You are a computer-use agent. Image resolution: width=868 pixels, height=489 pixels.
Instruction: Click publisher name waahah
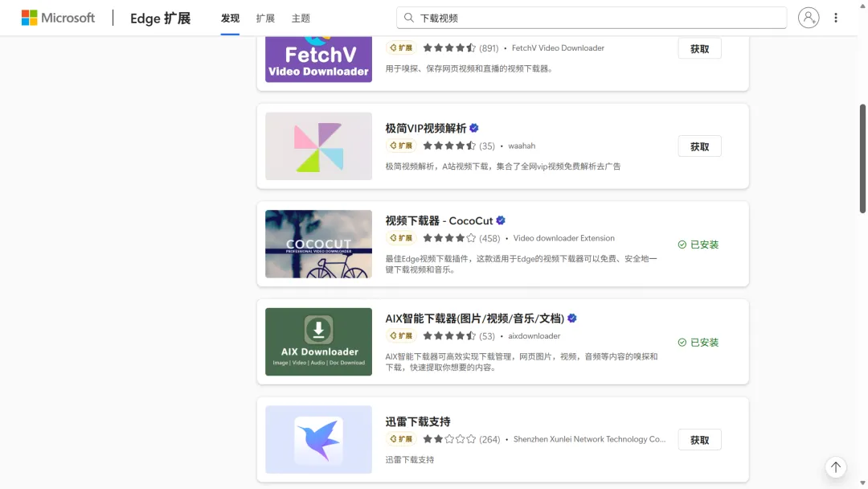522,146
